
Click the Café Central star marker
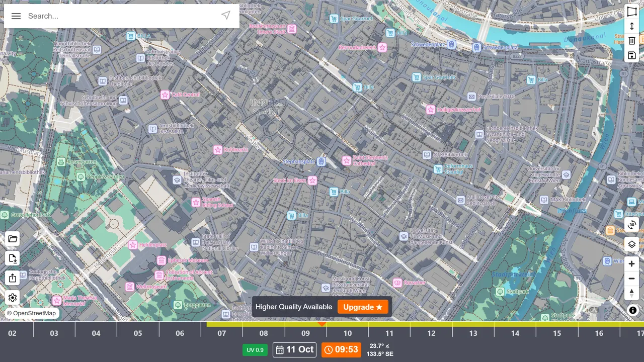tap(165, 95)
